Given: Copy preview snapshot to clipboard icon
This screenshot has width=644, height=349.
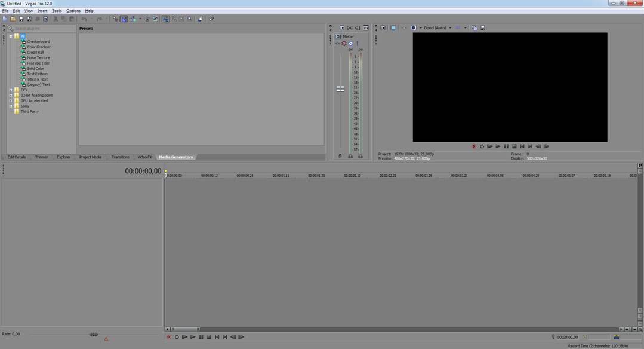Looking at the screenshot, I should click(474, 28).
